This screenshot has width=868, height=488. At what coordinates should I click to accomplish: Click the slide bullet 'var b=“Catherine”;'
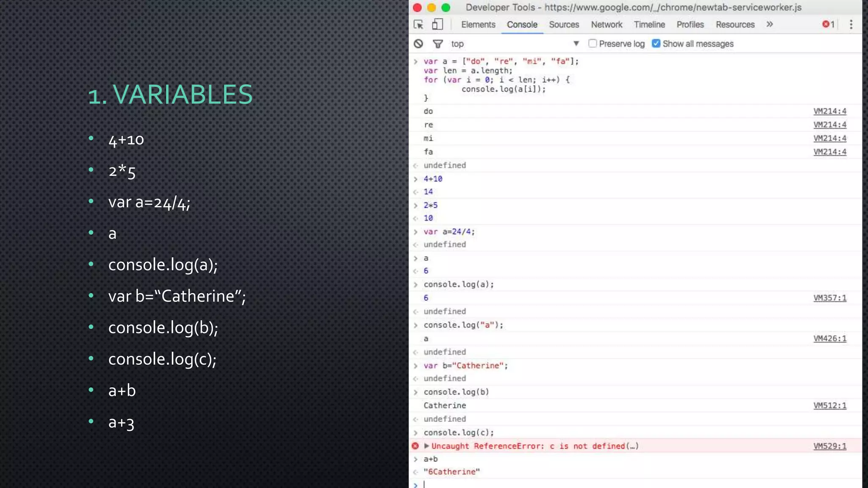tap(177, 296)
